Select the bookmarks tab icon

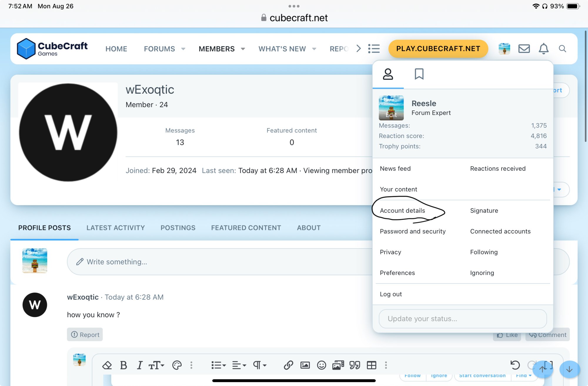(419, 74)
